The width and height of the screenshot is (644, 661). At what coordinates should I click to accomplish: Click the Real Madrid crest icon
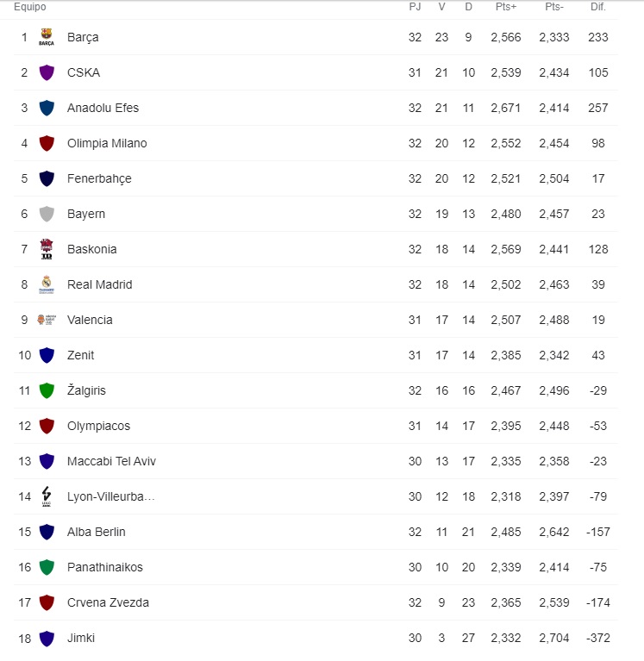pos(47,284)
